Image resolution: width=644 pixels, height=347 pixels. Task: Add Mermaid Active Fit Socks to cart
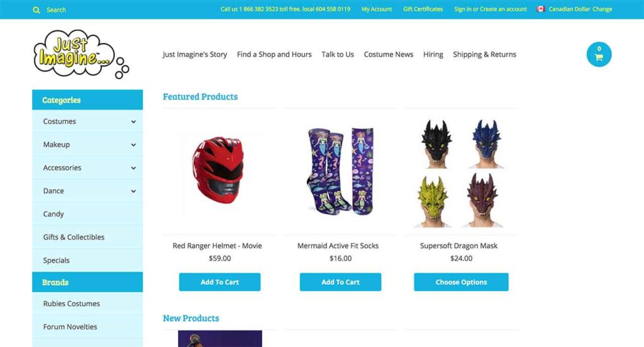click(x=340, y=282)
